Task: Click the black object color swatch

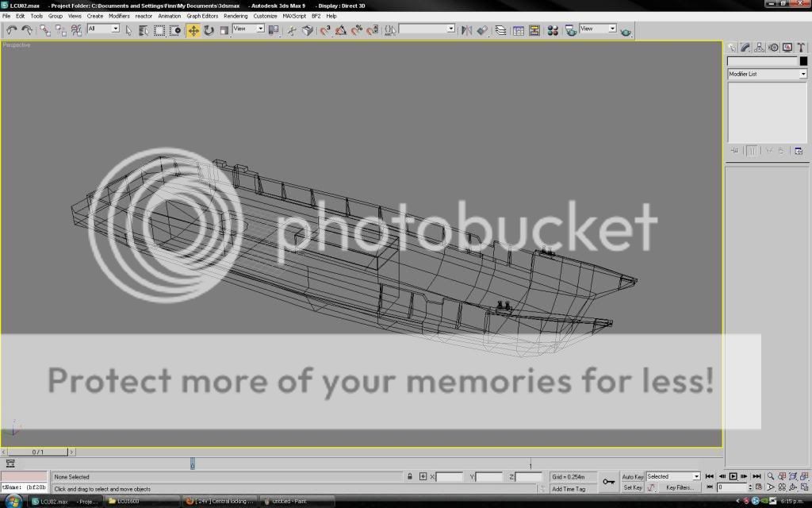Action: (803, 61)
